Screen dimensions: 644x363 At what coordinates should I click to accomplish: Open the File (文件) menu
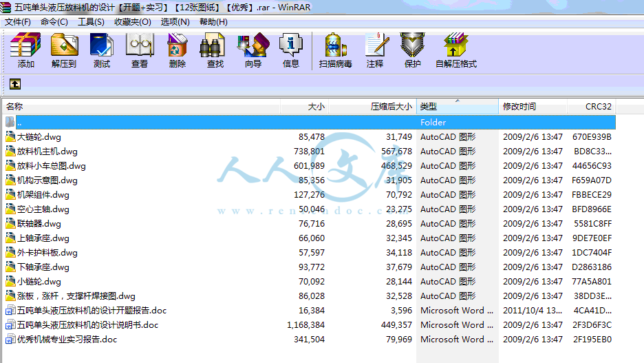click(18, 22)
